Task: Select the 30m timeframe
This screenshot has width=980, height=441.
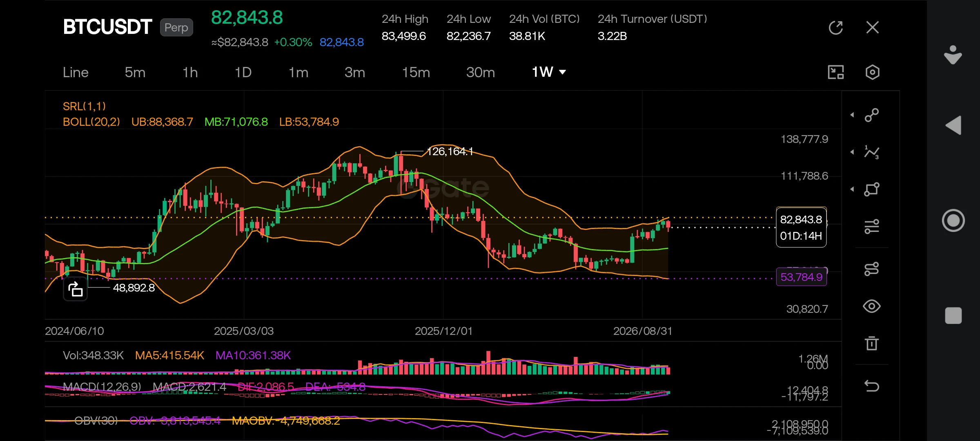Action: (481, 72)
